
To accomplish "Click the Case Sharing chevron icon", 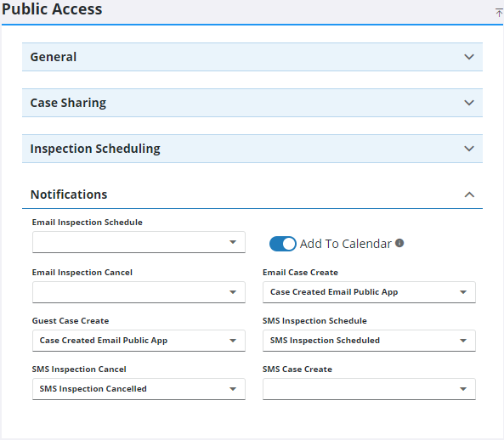I will [469, 103].
